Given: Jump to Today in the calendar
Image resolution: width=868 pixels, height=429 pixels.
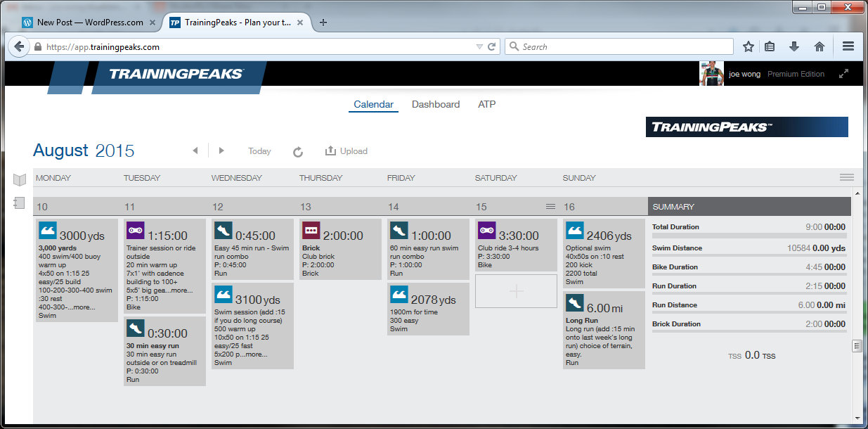Looking at the screenshot, I should click(x=259, y=151).
